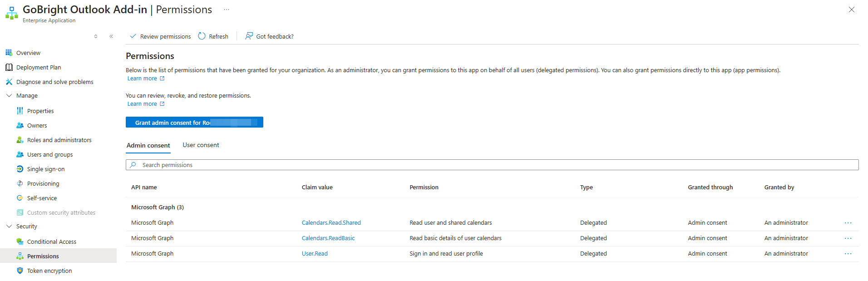Click the Granted by column header

(x=779, y=187)
